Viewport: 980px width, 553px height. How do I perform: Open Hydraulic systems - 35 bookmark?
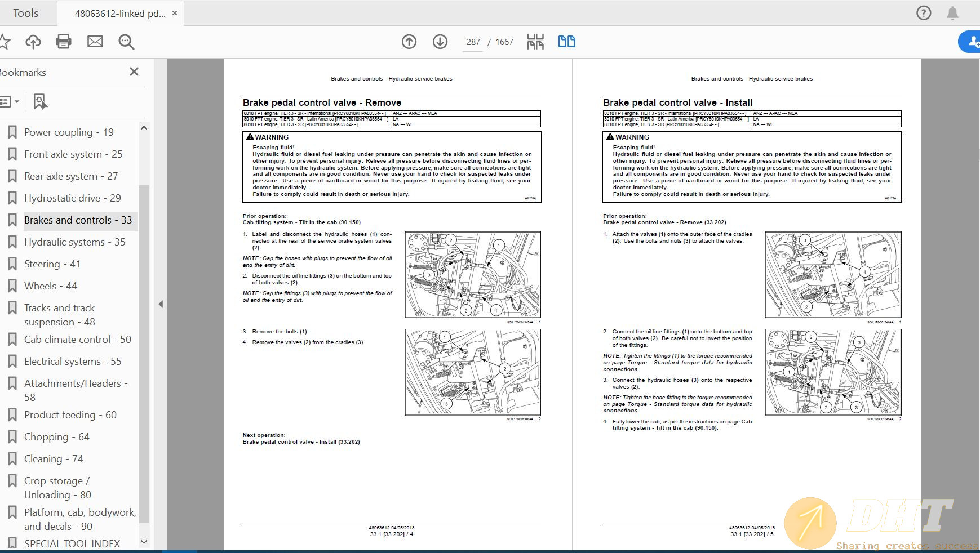pos(74,242)
